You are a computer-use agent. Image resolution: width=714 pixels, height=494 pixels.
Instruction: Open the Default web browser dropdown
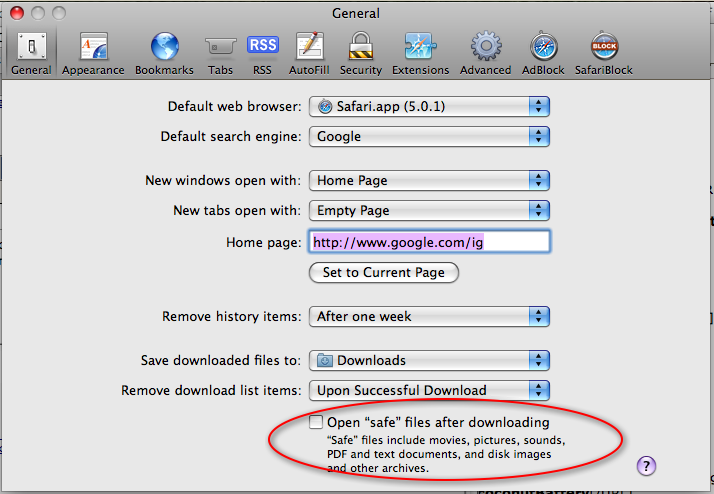429,107
